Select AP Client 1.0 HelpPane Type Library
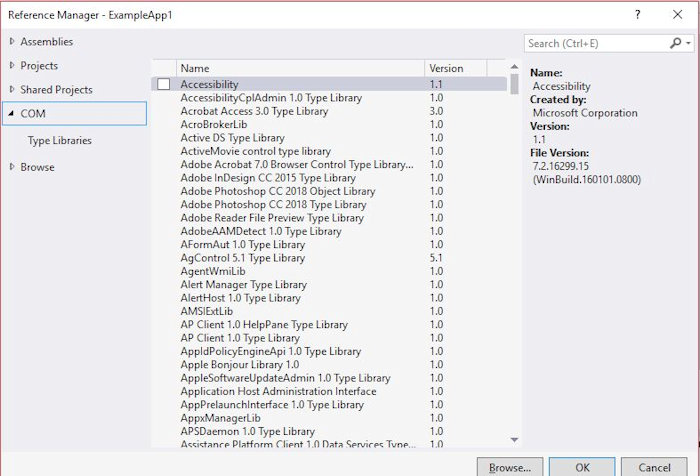Image resolution: width=700 pixels, height=476 pixels. pos(329,325)
